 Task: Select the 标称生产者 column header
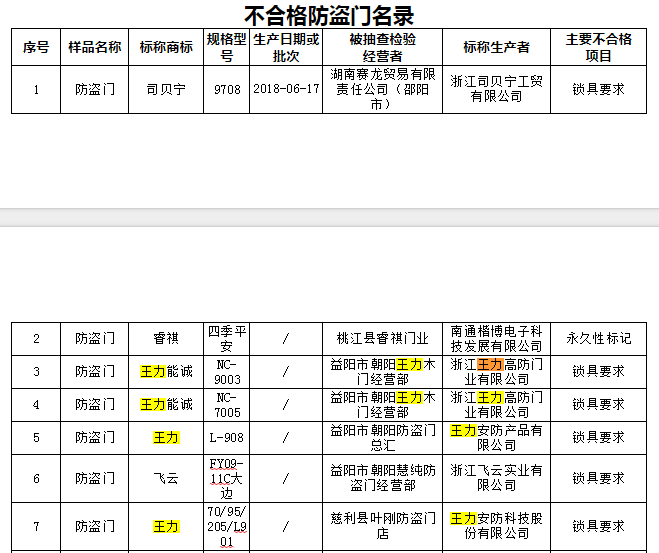pos(496,47)
